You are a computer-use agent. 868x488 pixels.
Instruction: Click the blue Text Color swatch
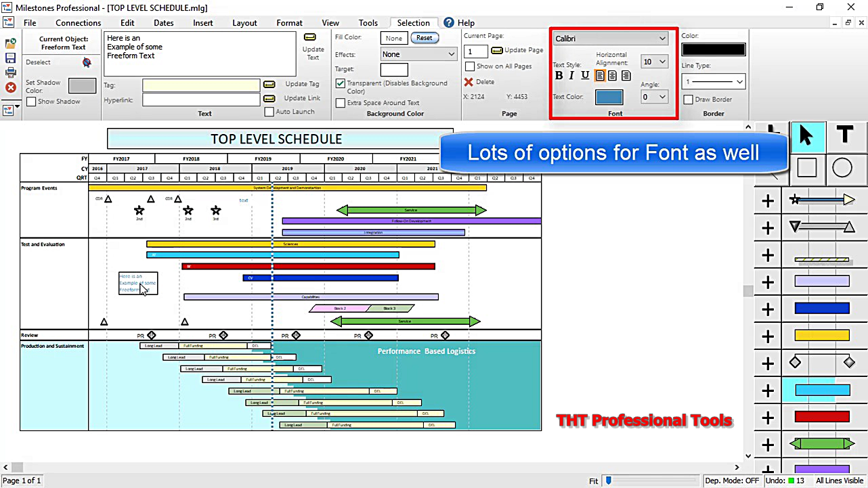click(x=609, y=97)
